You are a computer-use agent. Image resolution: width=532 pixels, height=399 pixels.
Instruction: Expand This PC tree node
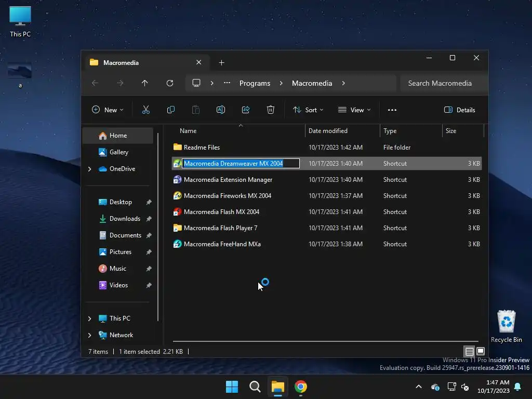coord(89,318)
